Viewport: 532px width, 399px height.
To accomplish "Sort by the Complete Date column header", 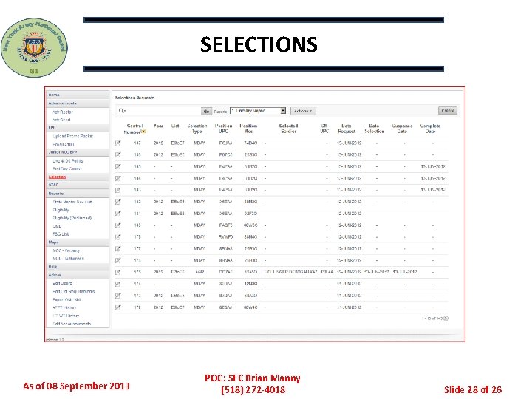I will coord(430,129).
